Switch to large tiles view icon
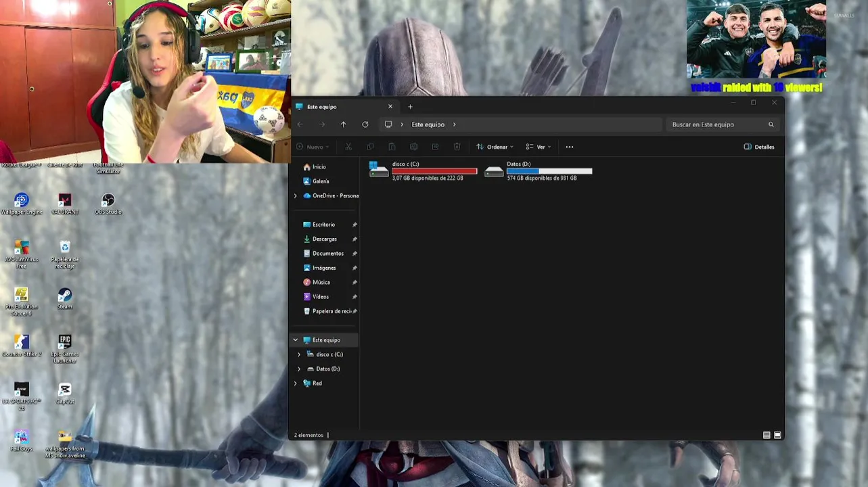 (777, 435)
